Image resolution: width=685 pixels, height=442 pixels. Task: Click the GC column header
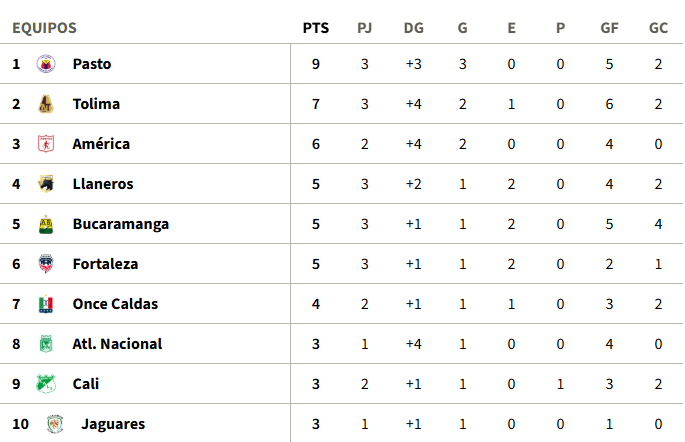tap(658, 28)
